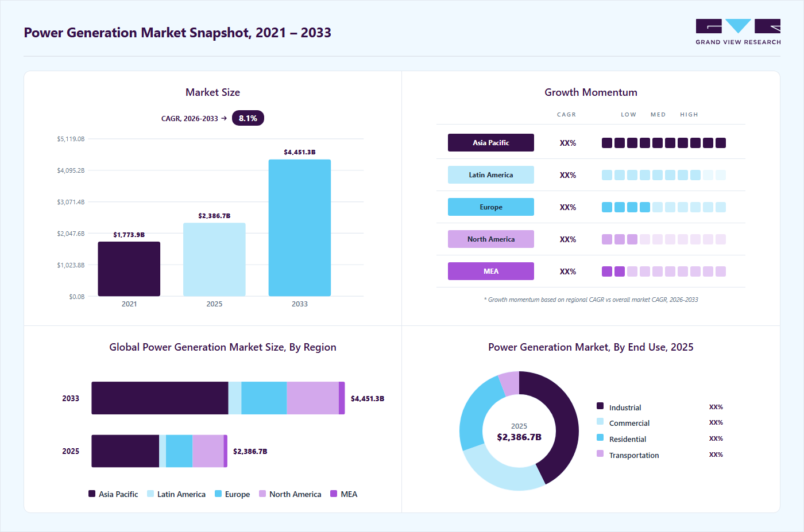Click the Residential legend color square
Image resolution: width=804 pixels, height=532 pixels.
coord(600,437)
